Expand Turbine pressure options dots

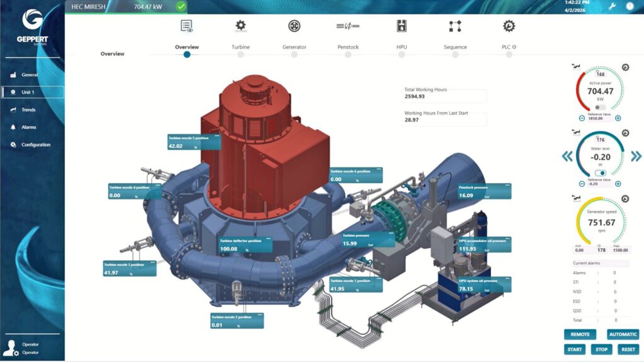[391, 234]
